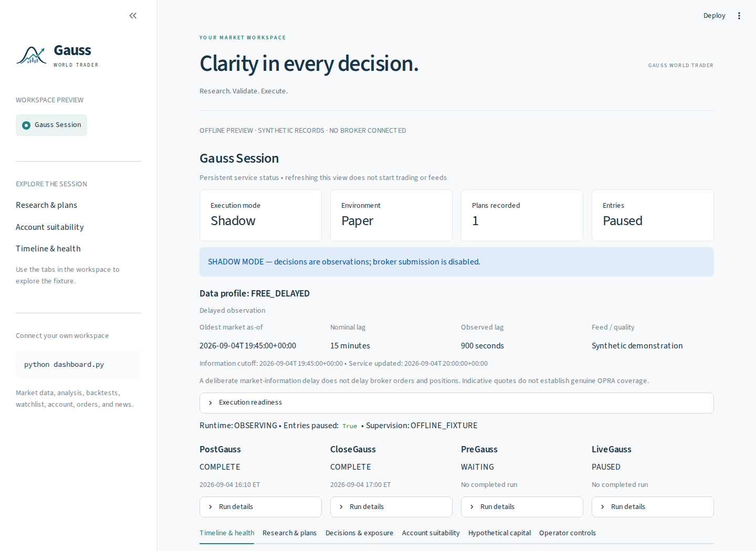Click 'Account suitability' in the sidebar
This screenshot has height=551, width=756.
[50, 227]
